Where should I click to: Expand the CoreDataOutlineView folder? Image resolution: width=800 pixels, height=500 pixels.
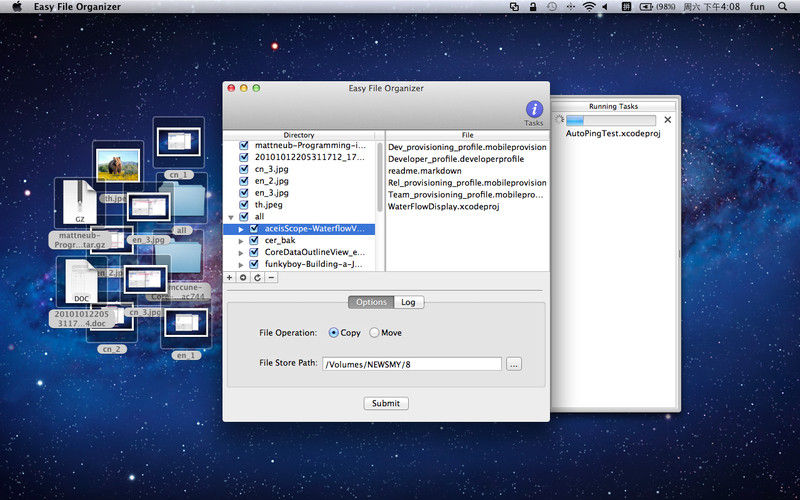[241, 253]
